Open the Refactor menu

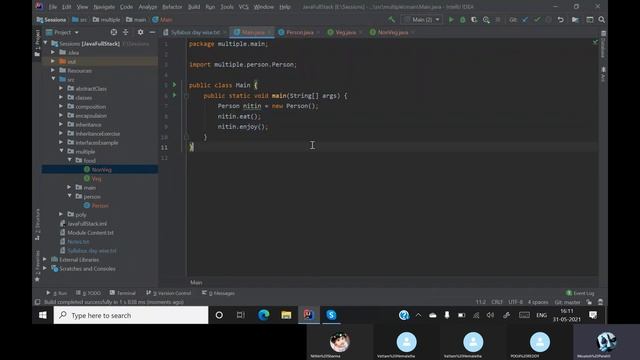(172, 7)
